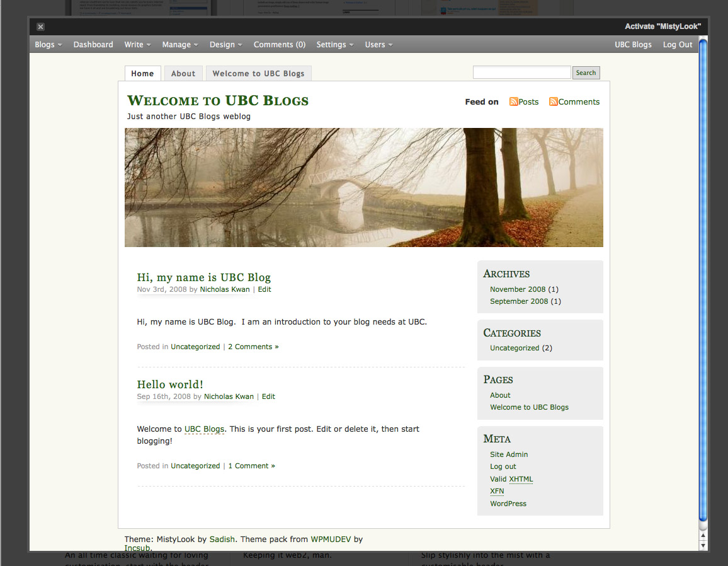Select the Welcome to UBC Blogs tab
Image resolution: width=728 pixels, height=566 pixels.
259,73
